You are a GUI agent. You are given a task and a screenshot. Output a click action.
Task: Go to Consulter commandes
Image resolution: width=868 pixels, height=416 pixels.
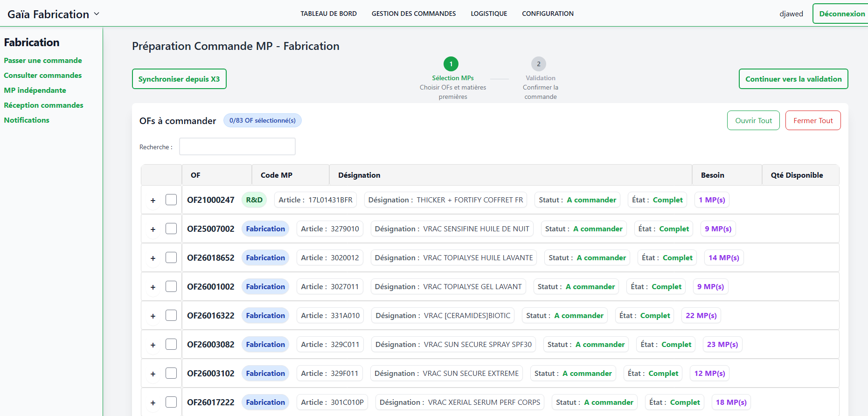tap(43, 75)
